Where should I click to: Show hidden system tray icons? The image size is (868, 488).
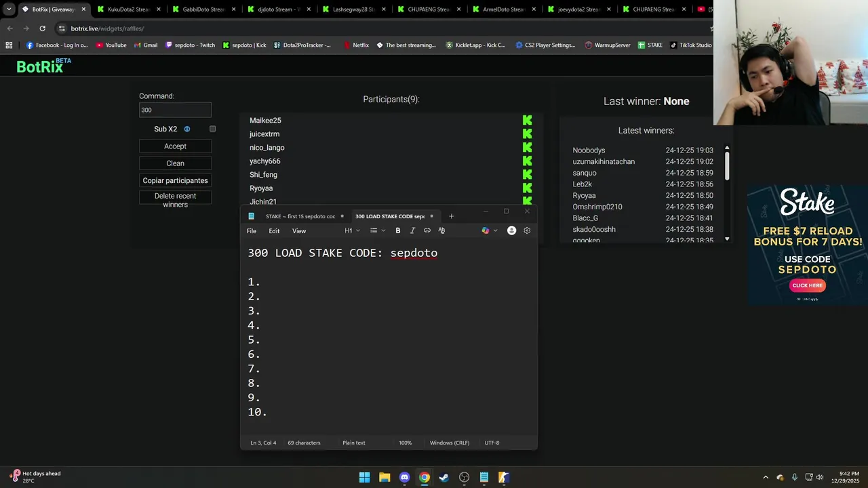(x=766, y=477)
